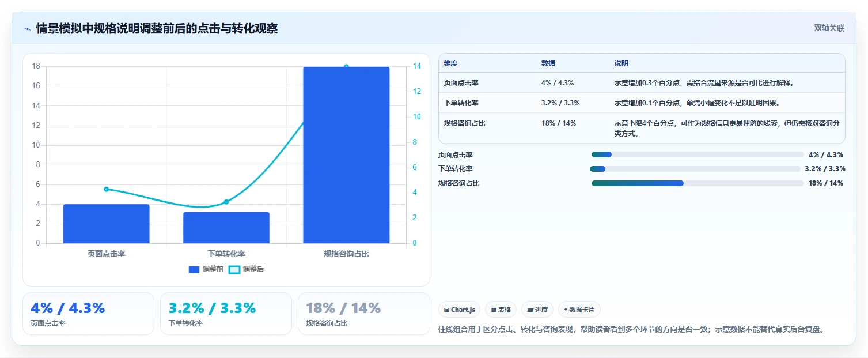Click the 页面点击率 bar in chart
Viewport: 868px width, 358px height.
coord(107,224)
